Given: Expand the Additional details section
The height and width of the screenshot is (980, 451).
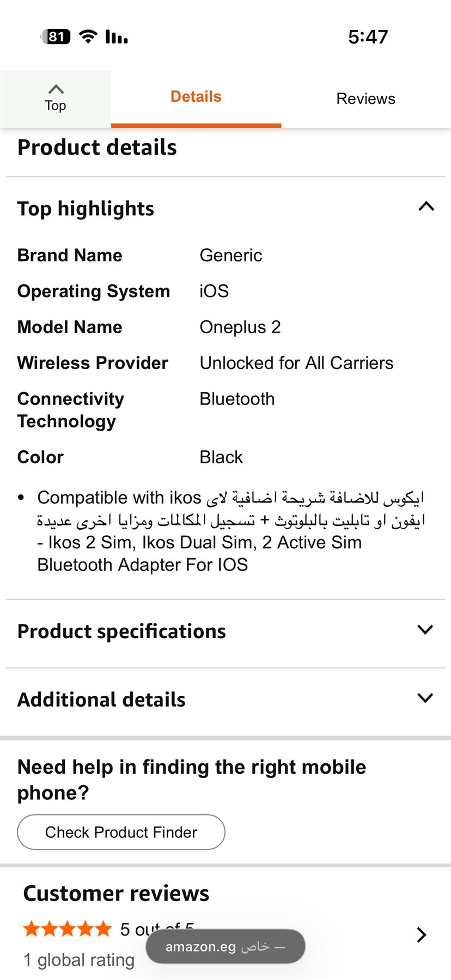Looking at the screenshot, I should 425,698.
